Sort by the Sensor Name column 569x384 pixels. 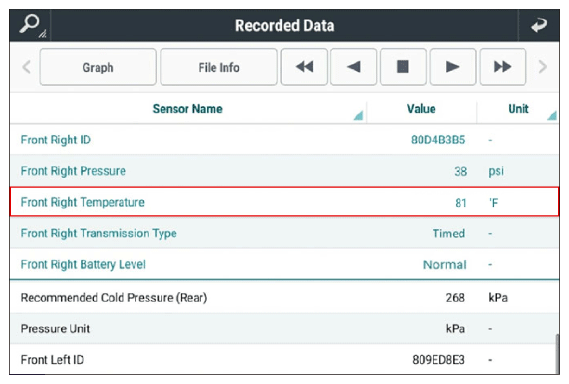[x=188, y=109]
